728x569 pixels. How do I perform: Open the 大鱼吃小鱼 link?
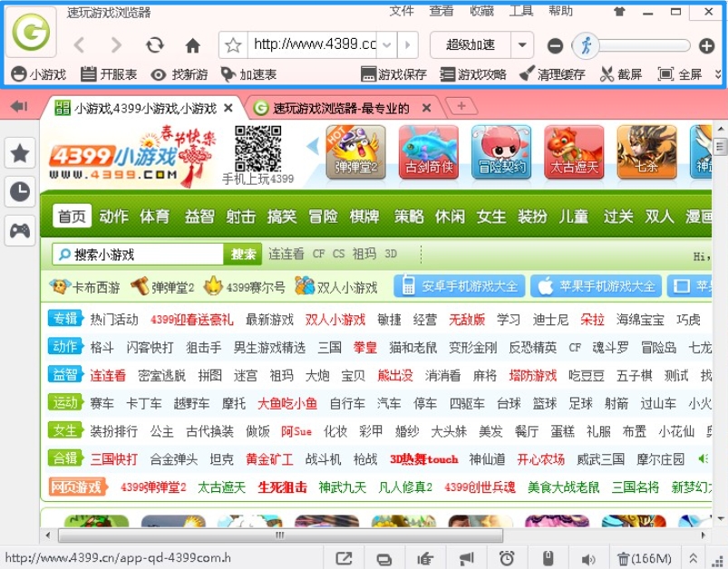tap(287, 403)
